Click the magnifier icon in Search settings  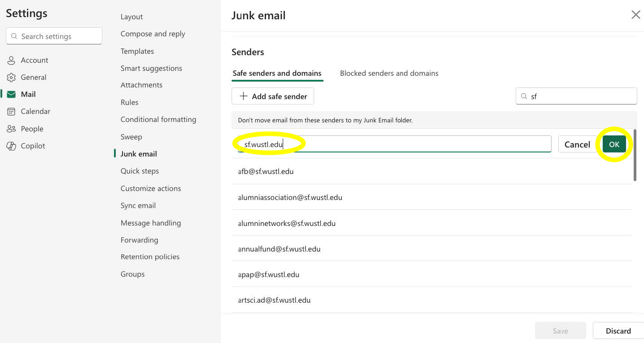[14, 35]
